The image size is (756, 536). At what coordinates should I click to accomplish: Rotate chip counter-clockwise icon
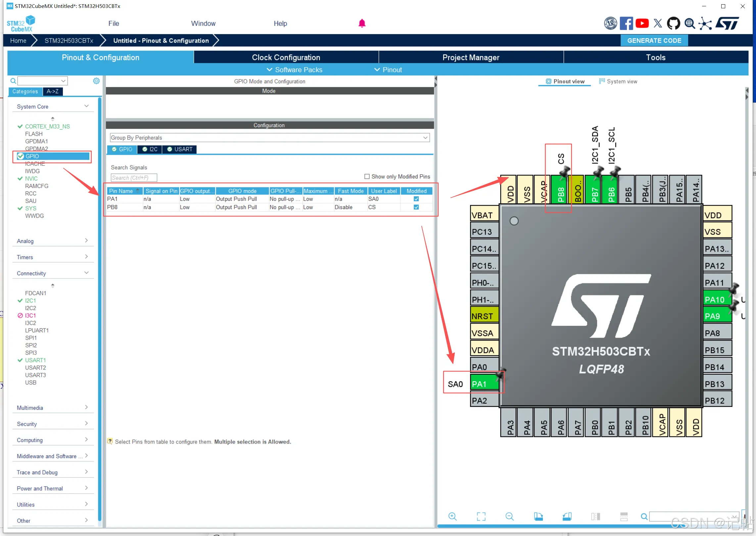[567, 516]
